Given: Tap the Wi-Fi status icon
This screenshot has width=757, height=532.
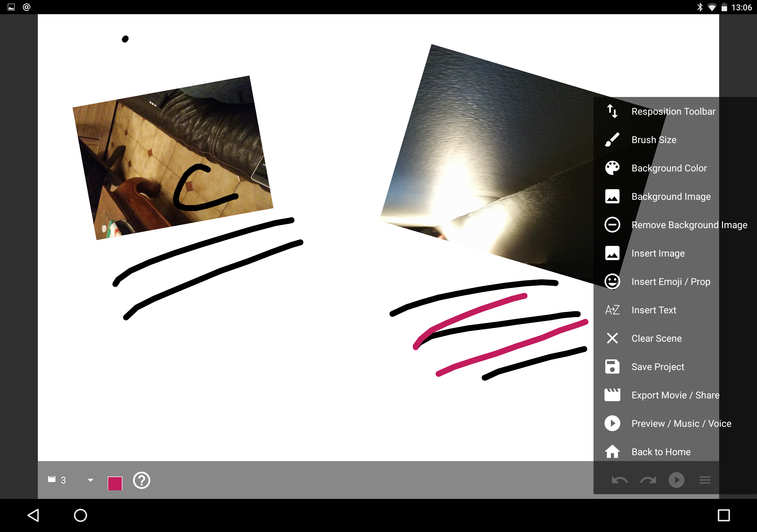Looking at the screenshot, I should (712, 7).
